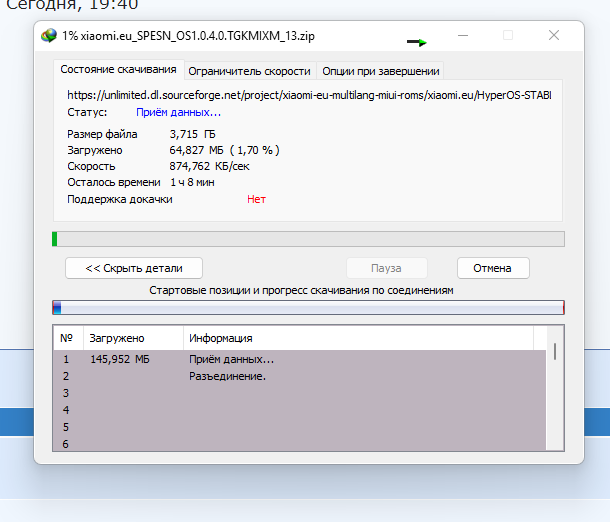The width and height of the screenshot is (610, 522).
Task: Click the Отмена button
Action: pyautogui.click(x=493, y=268)
